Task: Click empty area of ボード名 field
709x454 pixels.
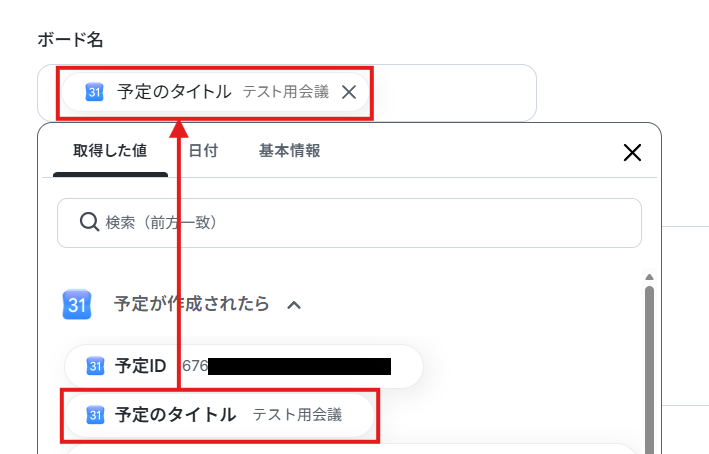Action: pos(454,93)
